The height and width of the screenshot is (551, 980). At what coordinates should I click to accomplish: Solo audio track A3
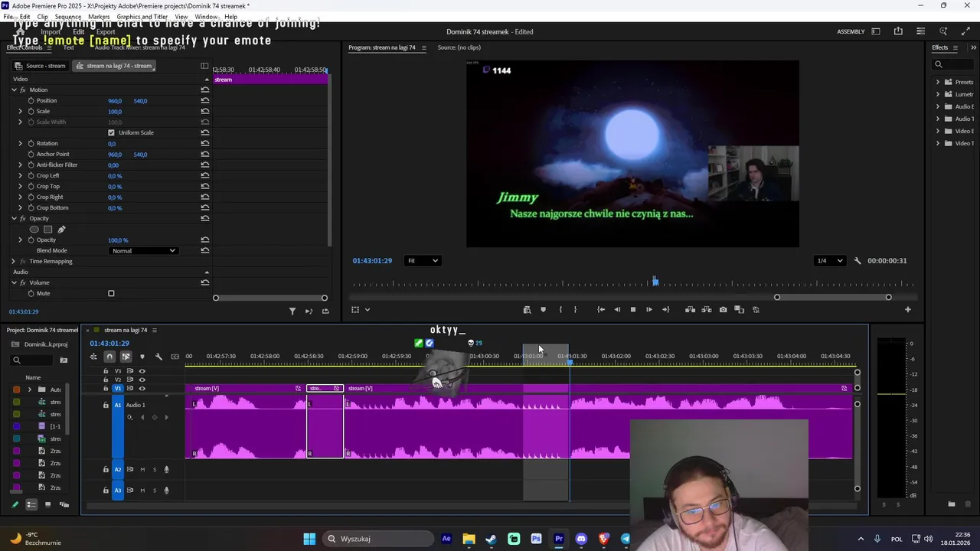click(x=154, y=490)
